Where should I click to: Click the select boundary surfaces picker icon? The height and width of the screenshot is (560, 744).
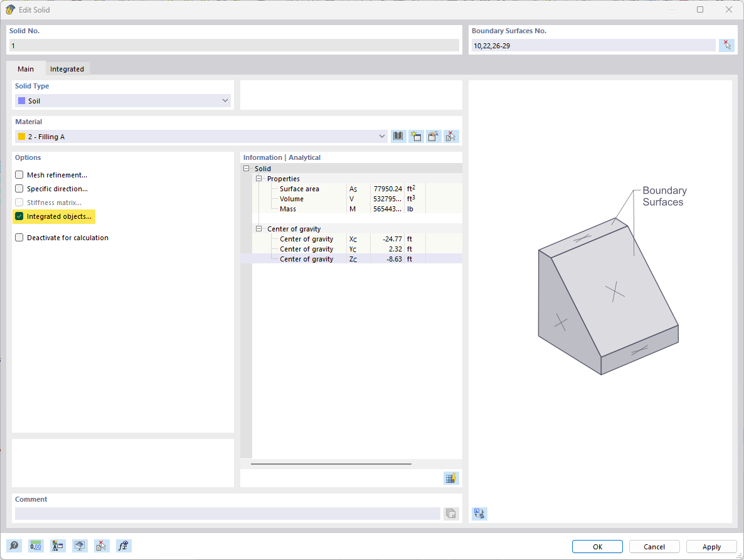tap(726, 46)
